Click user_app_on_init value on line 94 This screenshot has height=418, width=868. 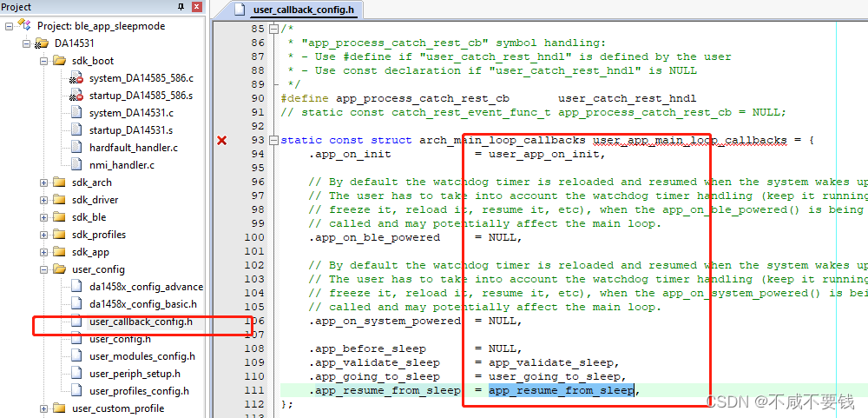point(543,154)
